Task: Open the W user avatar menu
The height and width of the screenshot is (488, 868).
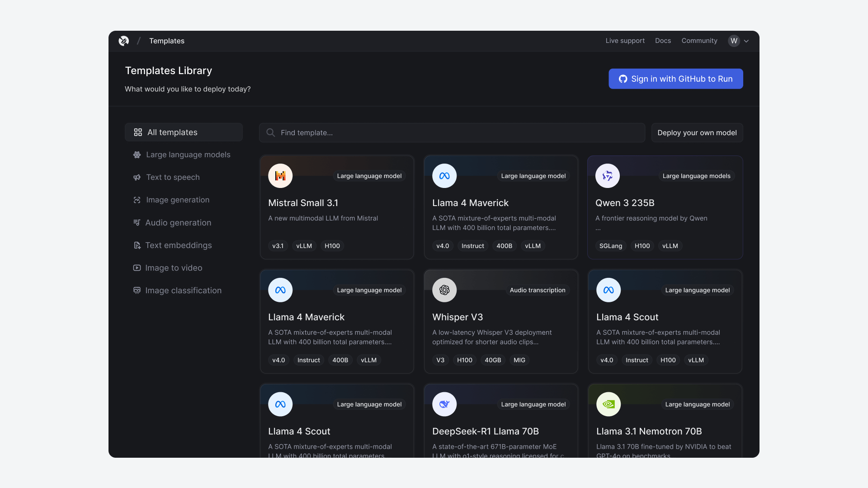Action: (734, 41)
